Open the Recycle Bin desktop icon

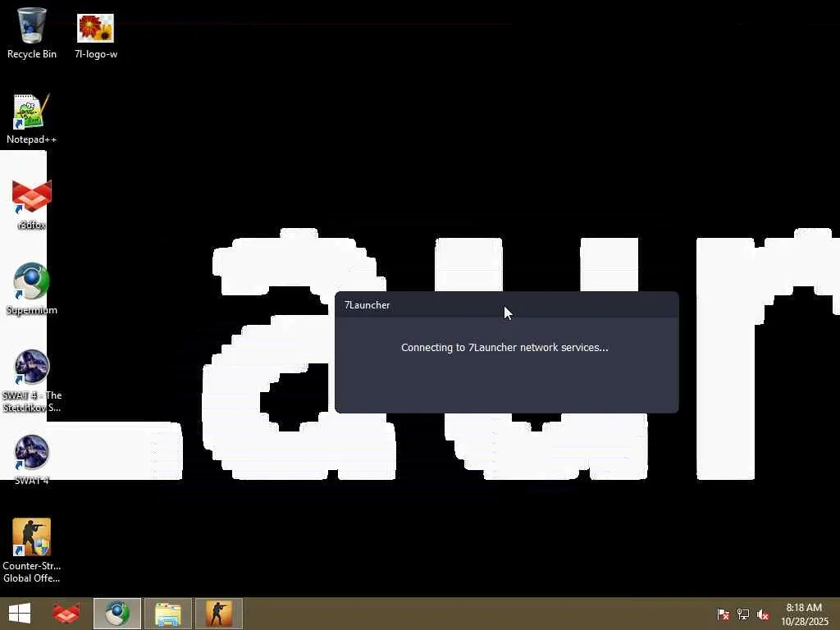point(32,32)
